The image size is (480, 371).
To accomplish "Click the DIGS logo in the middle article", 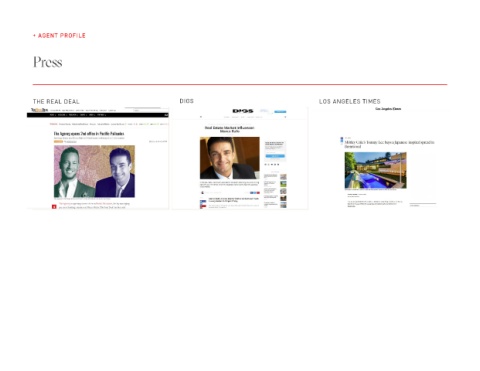I will (243, 111).
